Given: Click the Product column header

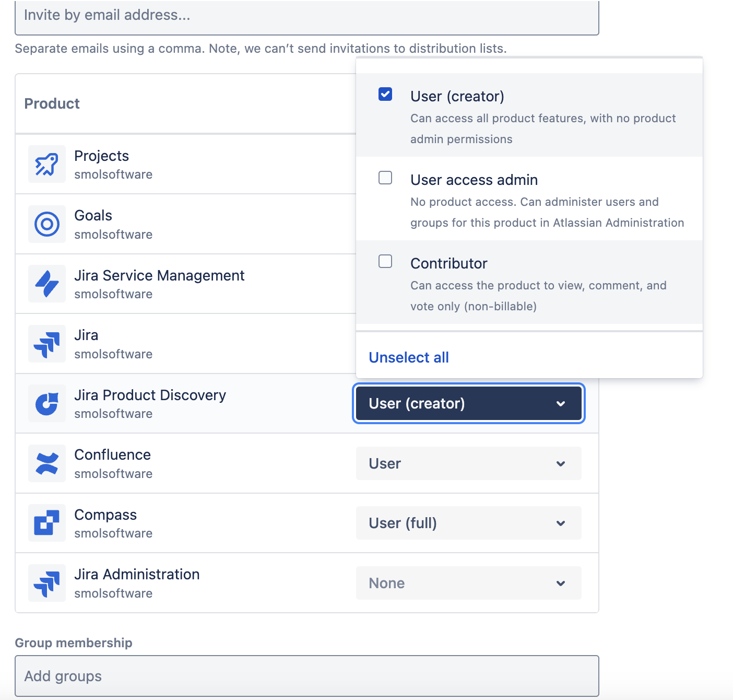Looking at the screenshot, I should pos(52,103).
